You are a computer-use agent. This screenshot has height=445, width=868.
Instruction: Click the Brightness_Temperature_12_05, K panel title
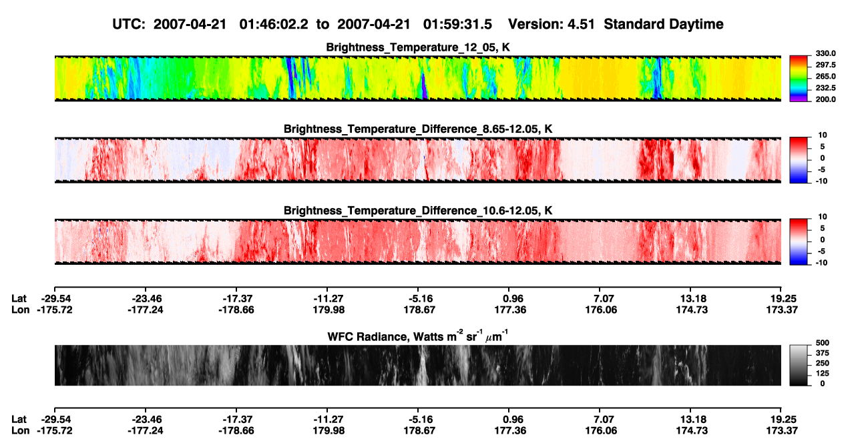click(x=417, y=47)
